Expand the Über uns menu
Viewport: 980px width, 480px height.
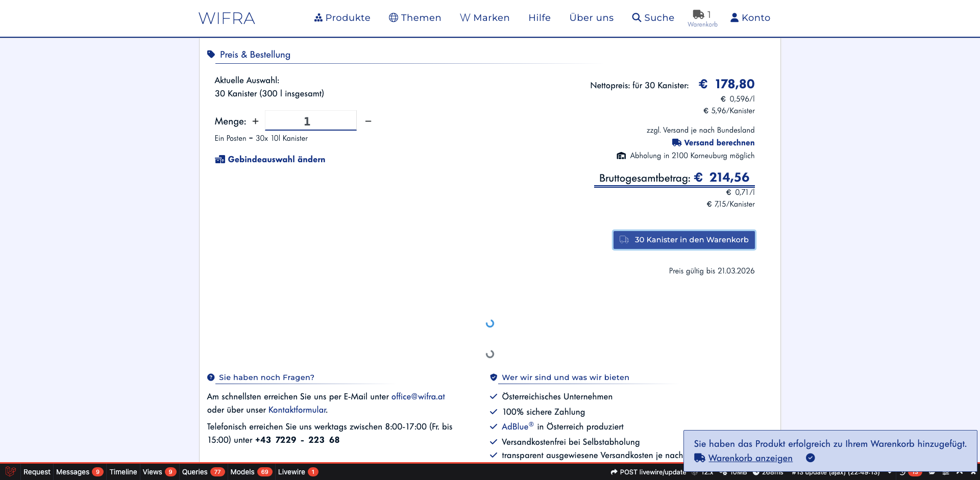click(x=591, y=18)
